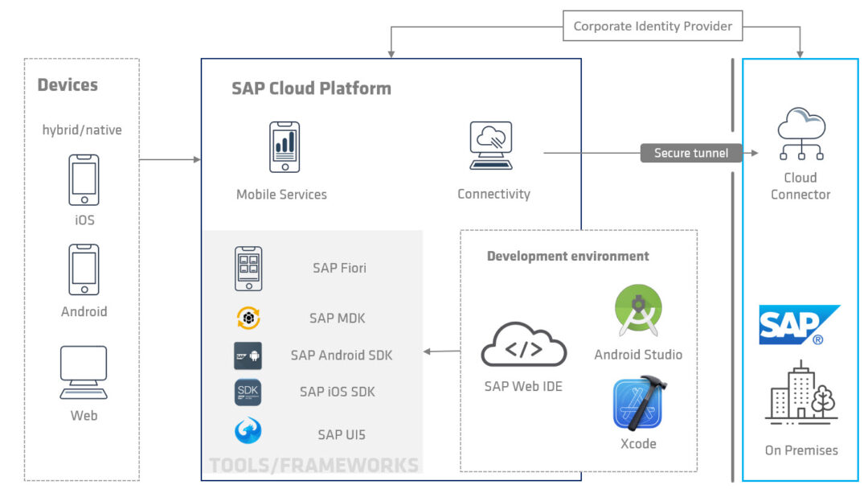Viewport: 868px width, 489px height.
Task: Open the SAP Web IDE cloud icon
Action: click(x=524, y=344)
